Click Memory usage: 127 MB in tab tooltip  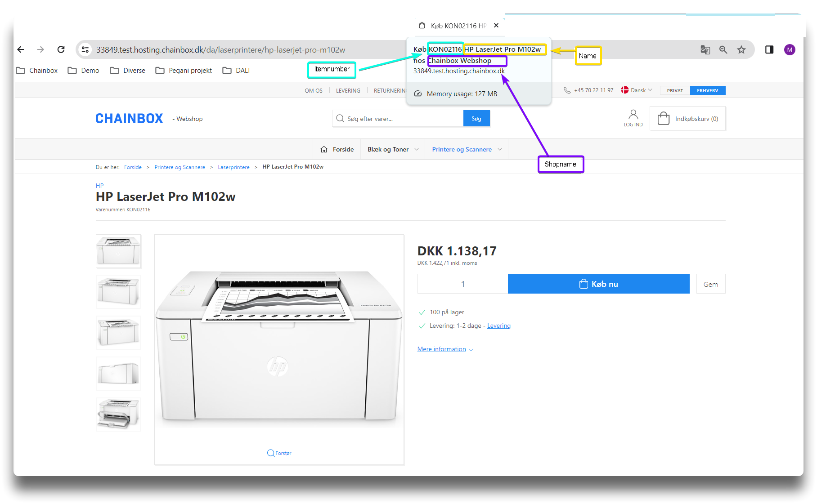click(462, 94)
